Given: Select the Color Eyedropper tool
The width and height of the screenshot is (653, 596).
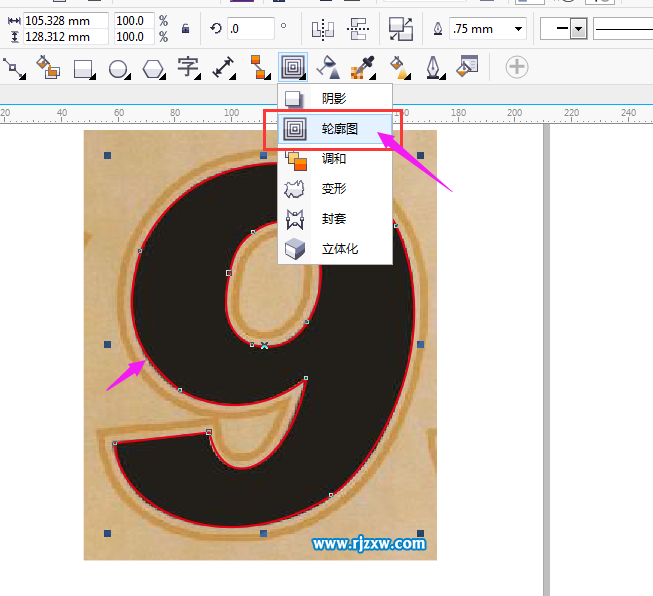Looking at the screenshot, I should pyautogui.click(x=363, y=67).
